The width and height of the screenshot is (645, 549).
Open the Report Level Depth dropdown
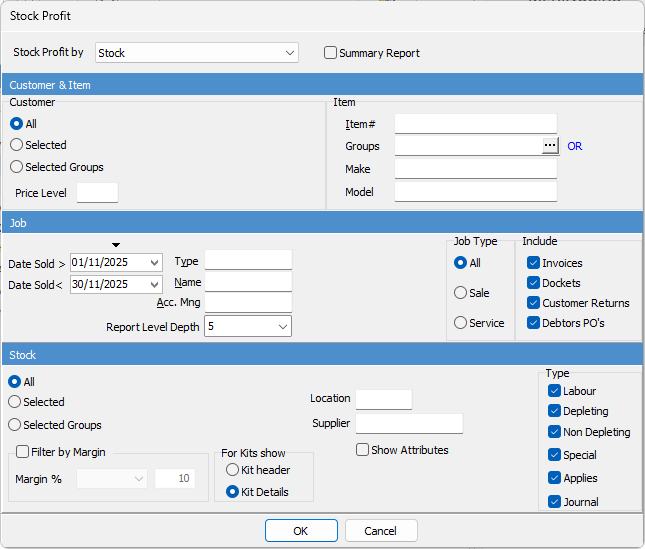tap(283, 327)
